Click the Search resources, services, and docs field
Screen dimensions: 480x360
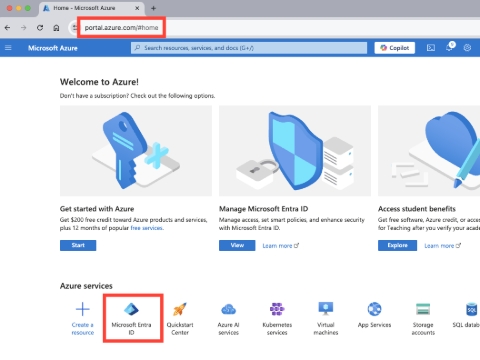click(249, 48)
